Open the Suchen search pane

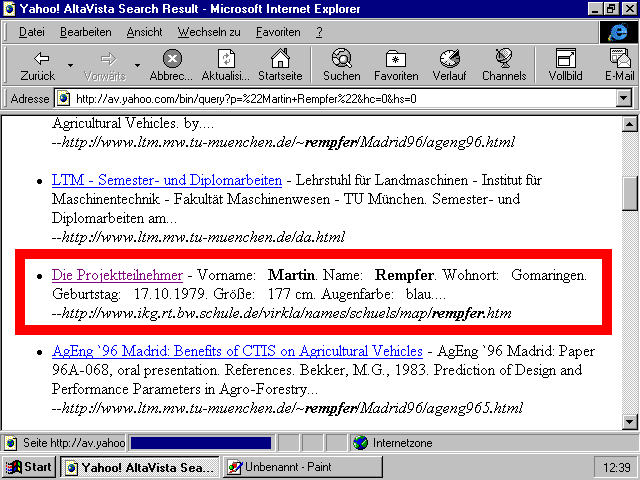coord(342,65)
